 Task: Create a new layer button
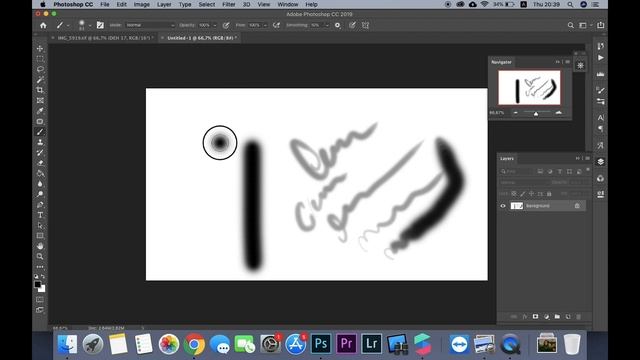click(x=568, y=317)
